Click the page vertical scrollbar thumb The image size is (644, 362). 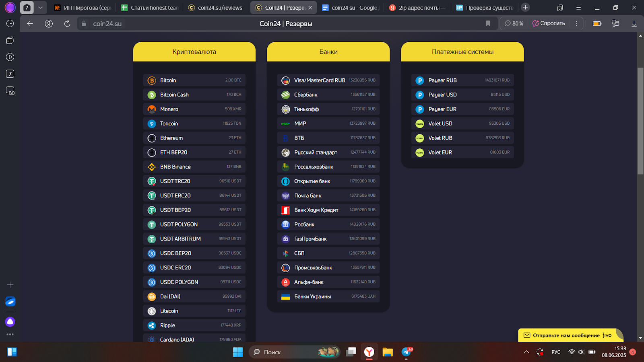(640, 121)
